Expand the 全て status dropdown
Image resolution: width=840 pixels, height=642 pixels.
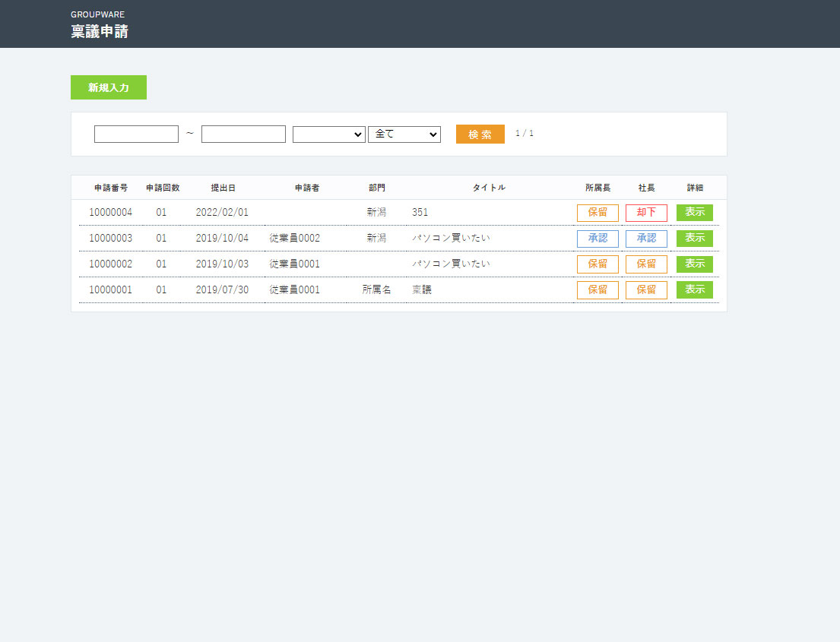[x=404, y=134]
